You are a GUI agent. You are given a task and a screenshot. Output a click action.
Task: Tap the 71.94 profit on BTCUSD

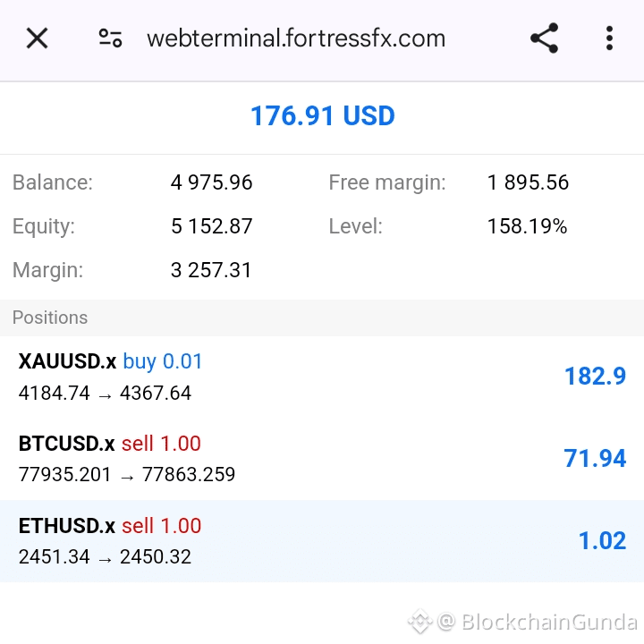click(595, 458)
